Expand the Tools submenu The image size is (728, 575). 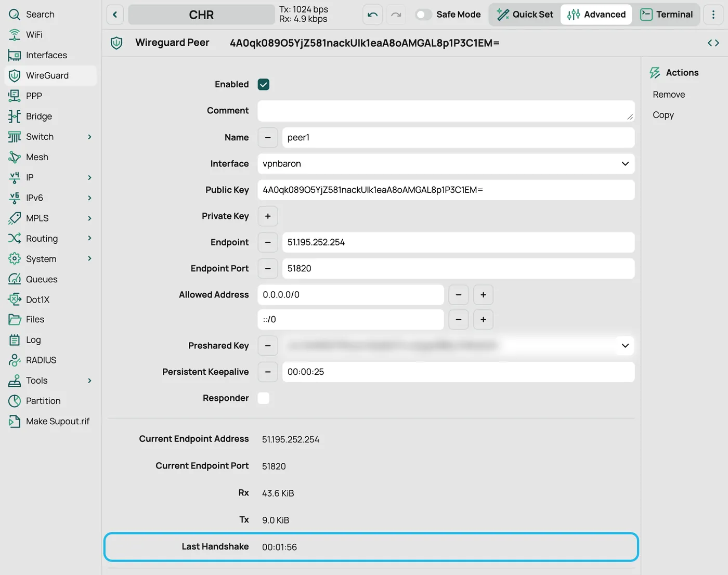point(89,381)
